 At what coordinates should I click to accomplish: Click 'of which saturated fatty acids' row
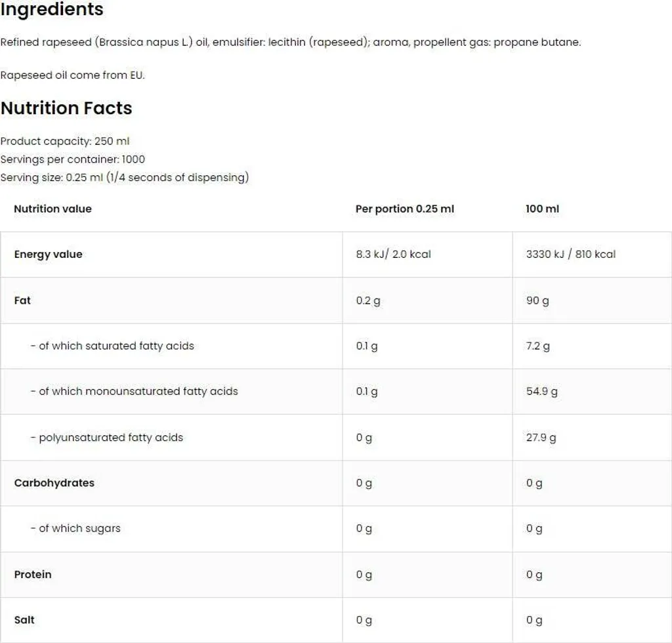[336, 346]
